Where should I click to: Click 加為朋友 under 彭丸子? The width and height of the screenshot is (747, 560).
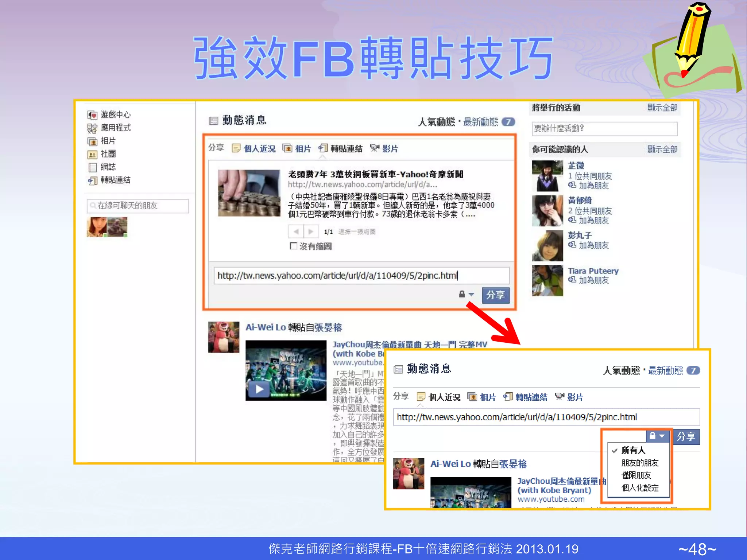coord(593,245)
